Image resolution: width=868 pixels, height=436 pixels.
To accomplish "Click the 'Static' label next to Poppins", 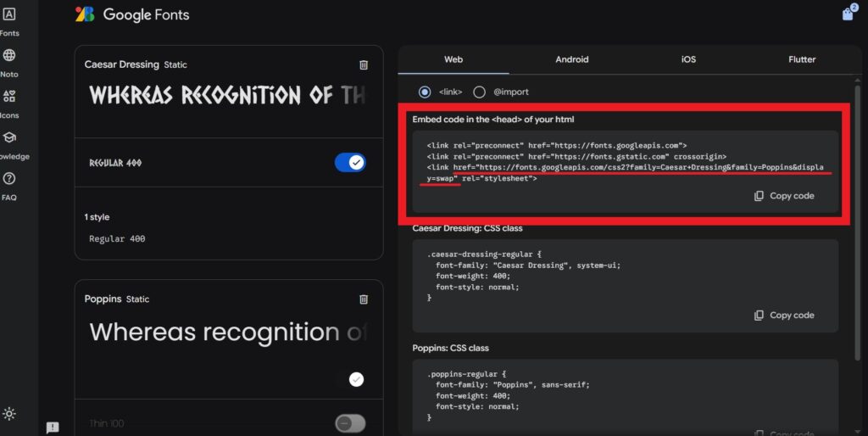I will (x=137, y=299).
